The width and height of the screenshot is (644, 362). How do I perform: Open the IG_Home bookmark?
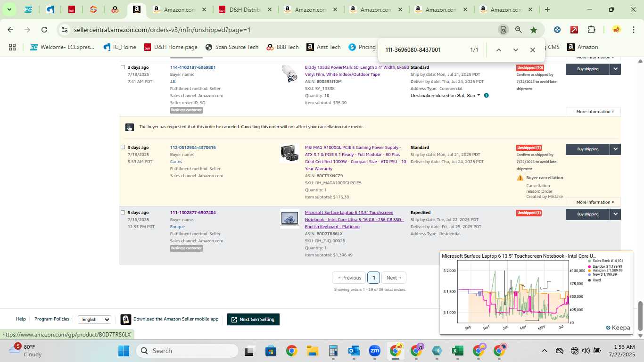(119, 47)
